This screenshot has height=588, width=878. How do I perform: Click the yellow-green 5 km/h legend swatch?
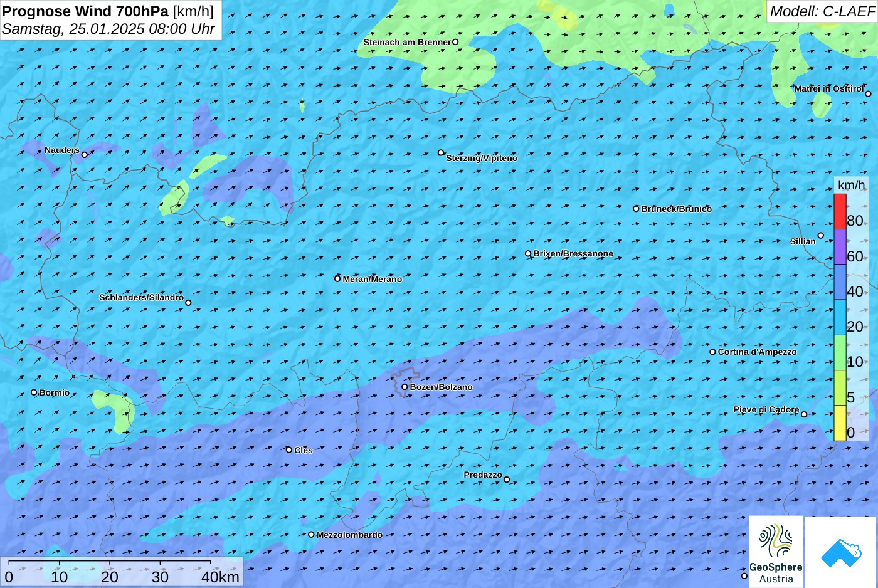pyautogui.click(x=840, y=388)
